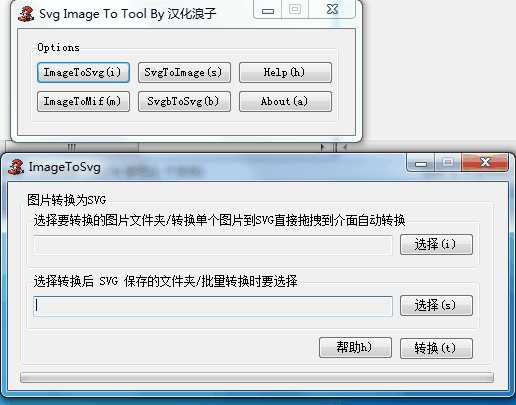The image size is (516, 405).
Task: Show the About(a) dialog
Action: click(285, 101)
